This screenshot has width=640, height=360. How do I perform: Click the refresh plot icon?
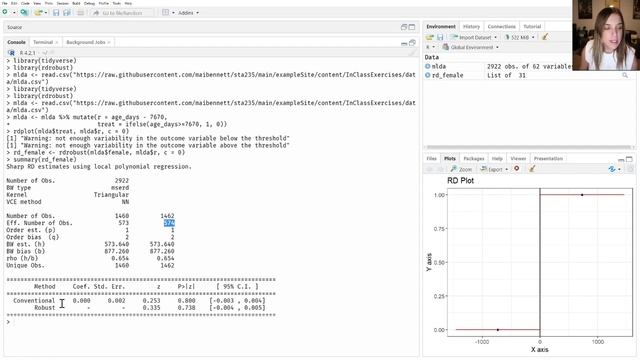coord(612,169)
